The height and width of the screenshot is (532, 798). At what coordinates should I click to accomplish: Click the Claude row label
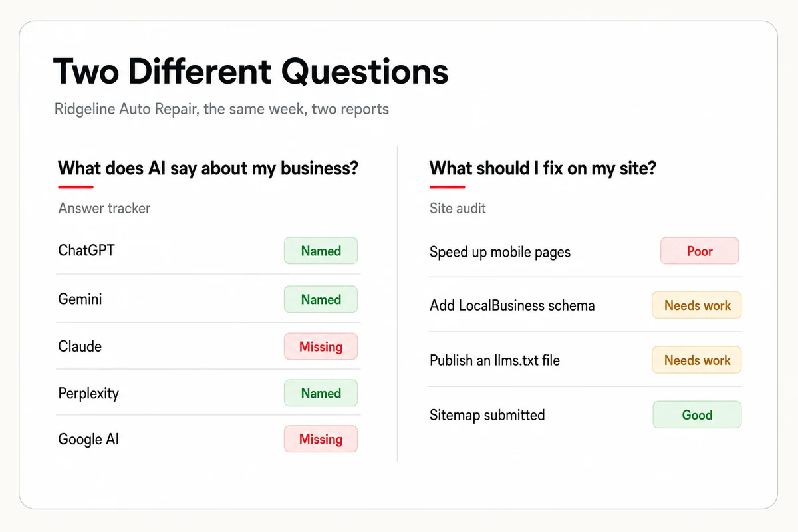(x=80, y=346)
